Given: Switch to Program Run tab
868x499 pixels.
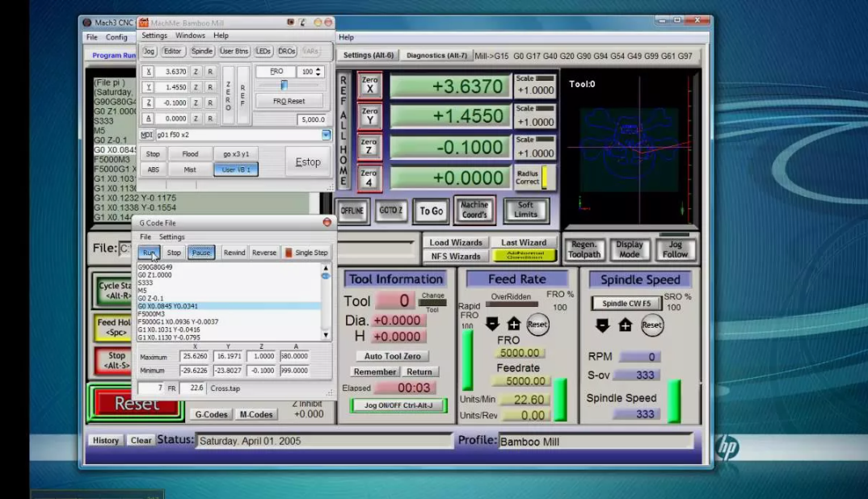Looking at the screenshot, I should coord(113,56).
